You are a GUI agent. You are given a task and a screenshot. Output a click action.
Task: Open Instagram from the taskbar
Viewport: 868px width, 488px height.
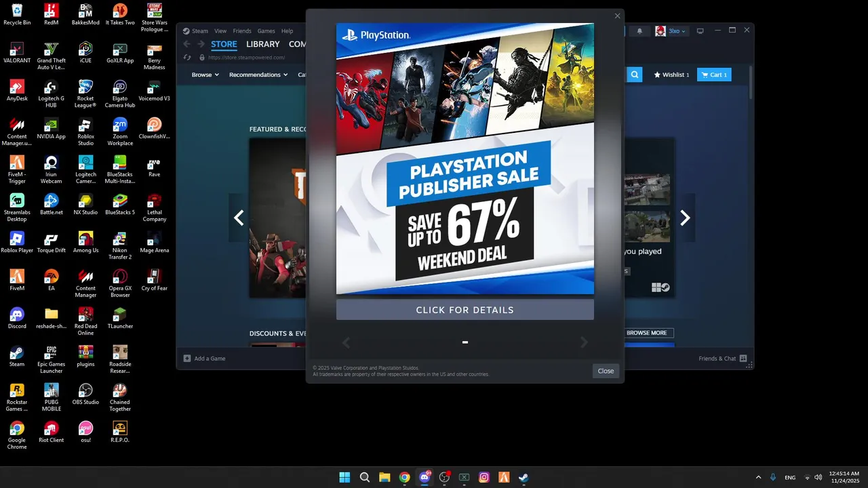click(484, 477)
